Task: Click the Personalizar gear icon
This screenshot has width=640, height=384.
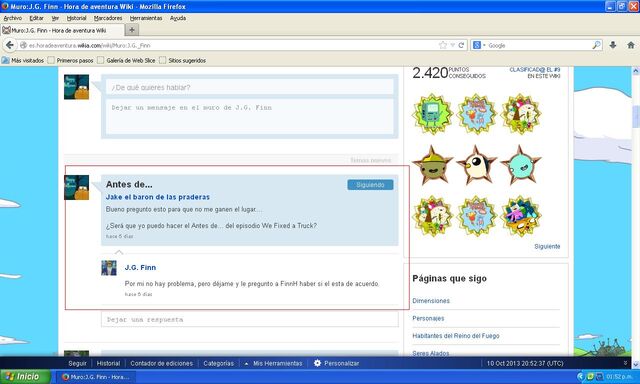Action: tap(317, 363)
